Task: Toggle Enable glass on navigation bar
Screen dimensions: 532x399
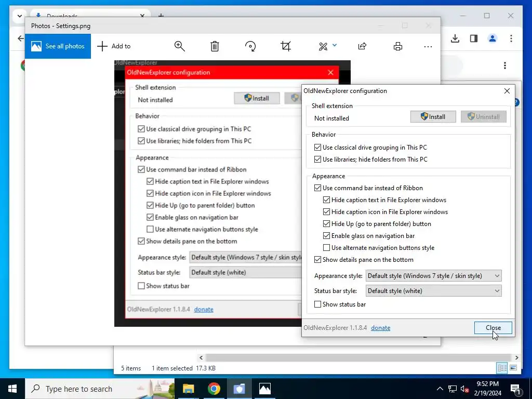Action: pos(326,235)
